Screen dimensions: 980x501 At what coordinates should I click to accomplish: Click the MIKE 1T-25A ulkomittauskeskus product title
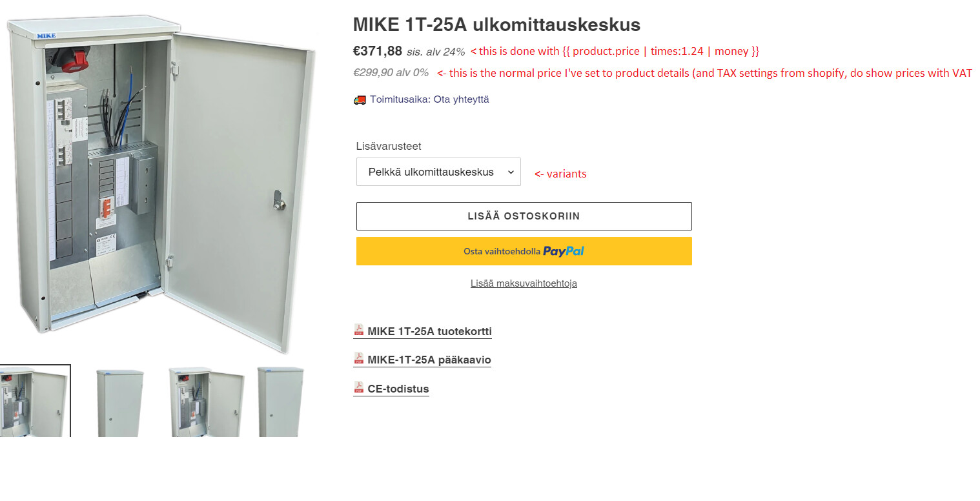coord(496,25)
